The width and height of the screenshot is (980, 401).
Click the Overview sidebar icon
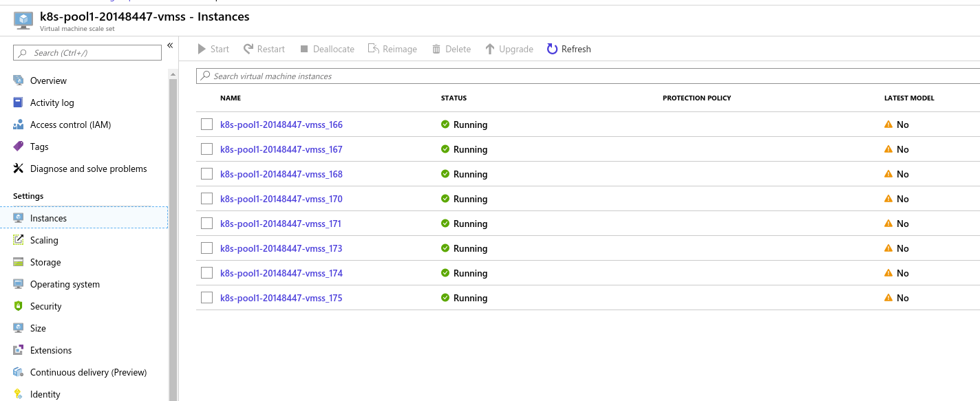(19, 80)
